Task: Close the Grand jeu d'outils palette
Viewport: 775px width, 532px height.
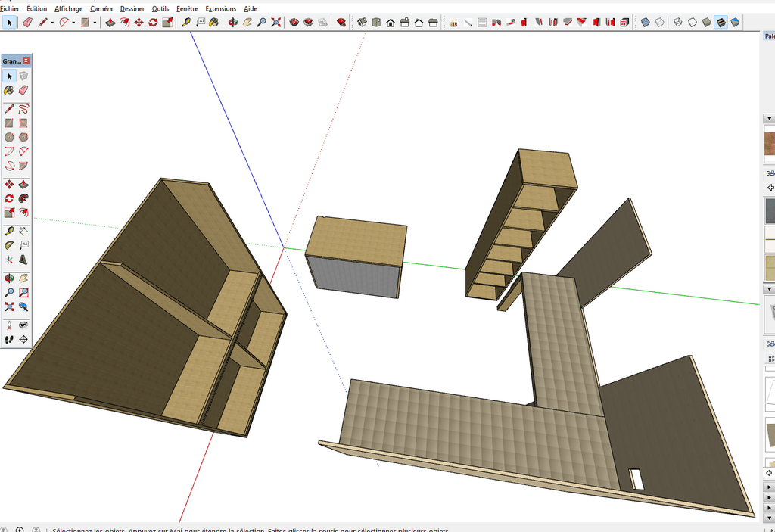Action: [x=26, y=61]
